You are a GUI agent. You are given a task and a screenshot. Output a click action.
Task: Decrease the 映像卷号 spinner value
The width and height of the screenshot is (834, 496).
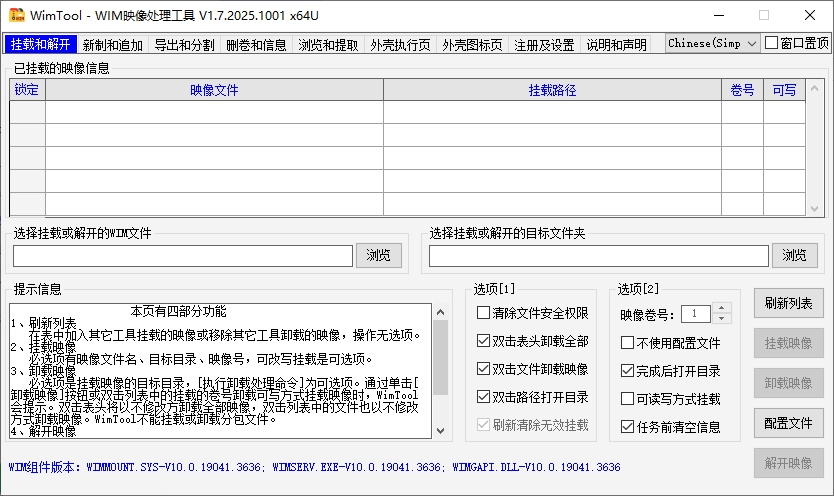722,319
